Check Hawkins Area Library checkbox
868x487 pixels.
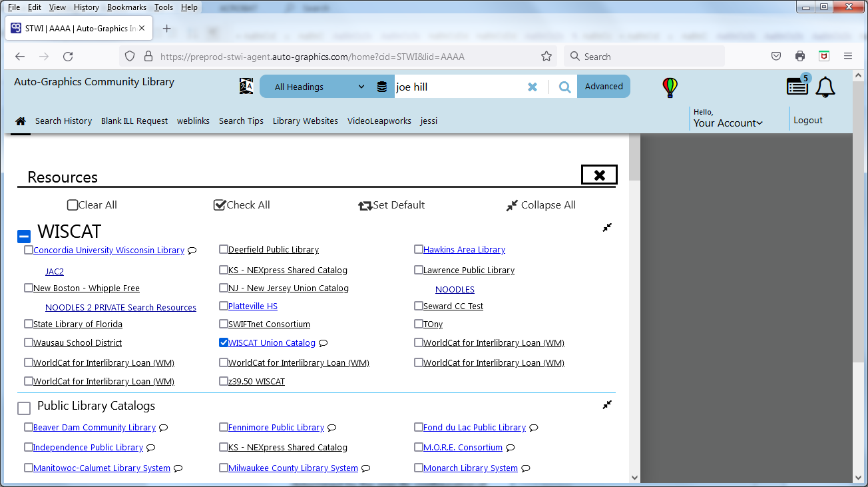point(419,249)
